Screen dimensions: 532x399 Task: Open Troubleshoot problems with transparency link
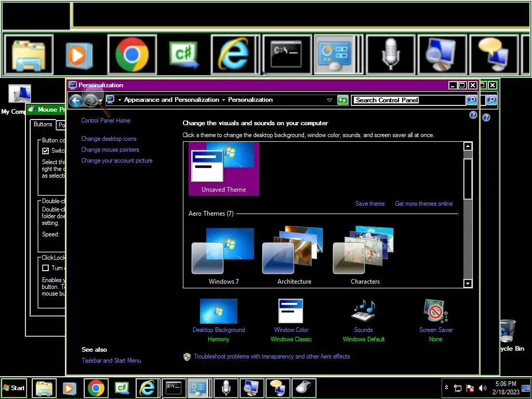272,356
